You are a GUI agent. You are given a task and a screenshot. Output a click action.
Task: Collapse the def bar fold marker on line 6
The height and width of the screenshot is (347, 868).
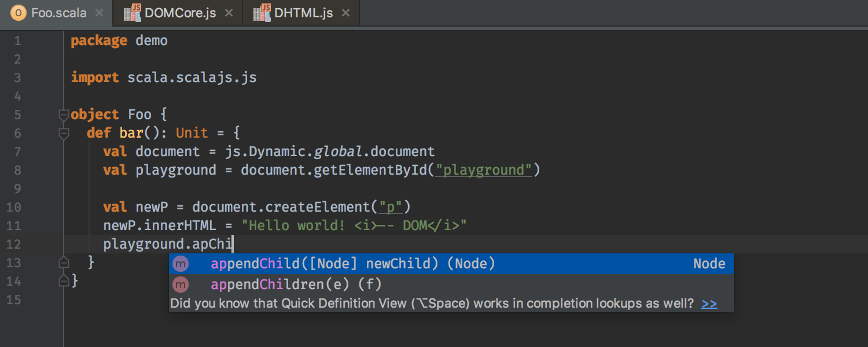[x=64, y=134]
